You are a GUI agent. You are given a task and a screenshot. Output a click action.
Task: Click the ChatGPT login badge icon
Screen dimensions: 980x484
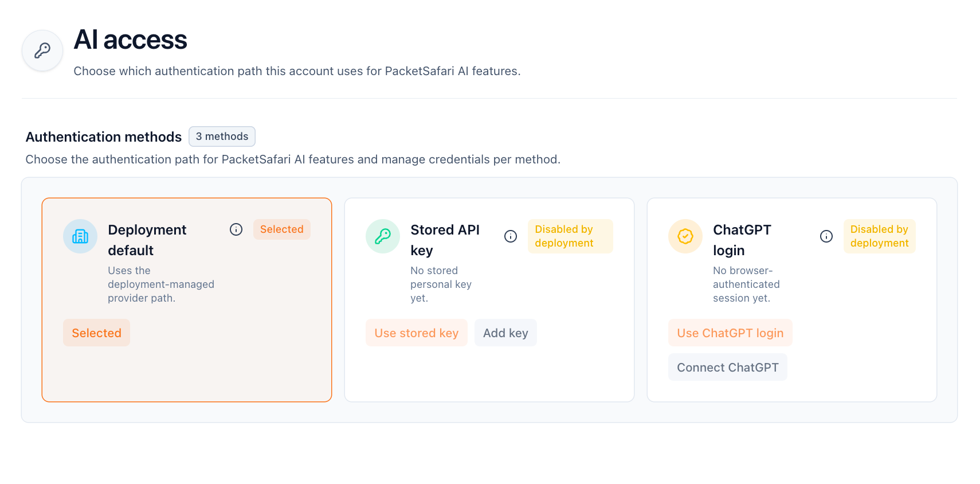tap(685, 236)
